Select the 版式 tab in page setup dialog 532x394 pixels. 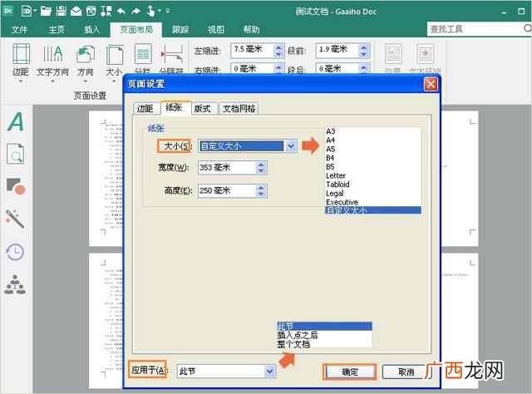(x=203, y=108)
